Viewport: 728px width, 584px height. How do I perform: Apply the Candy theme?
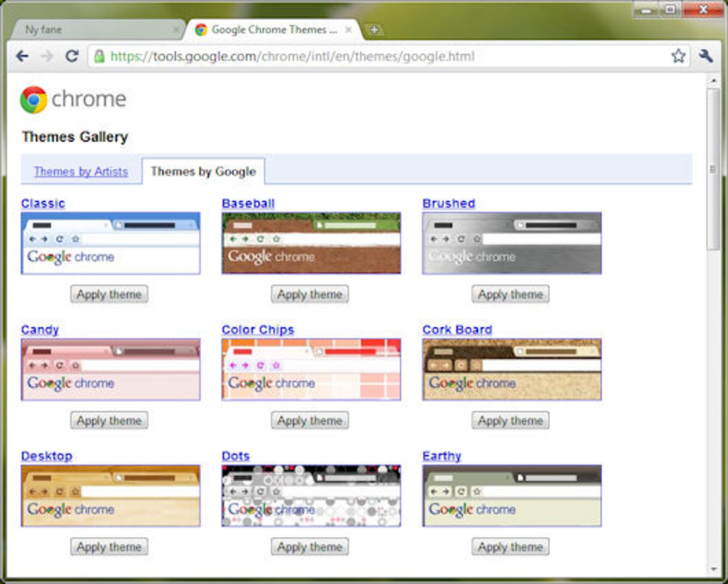pyautogui.click(x=109, y=421)
